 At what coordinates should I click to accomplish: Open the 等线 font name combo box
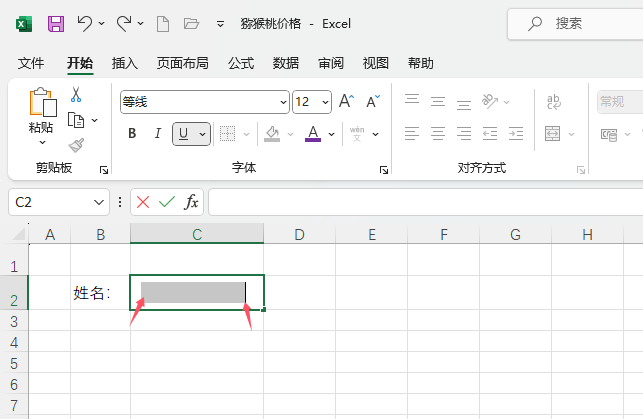click(x=205, y=102)
